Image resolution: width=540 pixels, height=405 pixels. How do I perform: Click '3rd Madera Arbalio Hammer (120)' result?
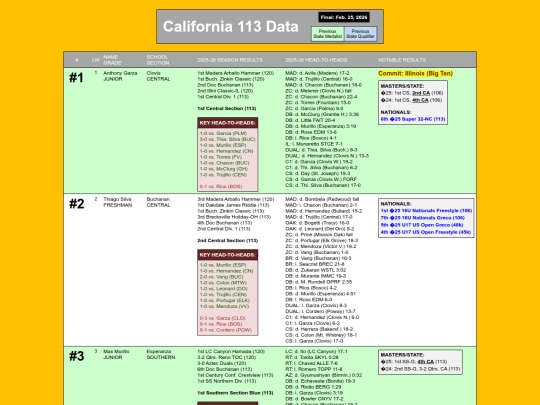[236, 199]
